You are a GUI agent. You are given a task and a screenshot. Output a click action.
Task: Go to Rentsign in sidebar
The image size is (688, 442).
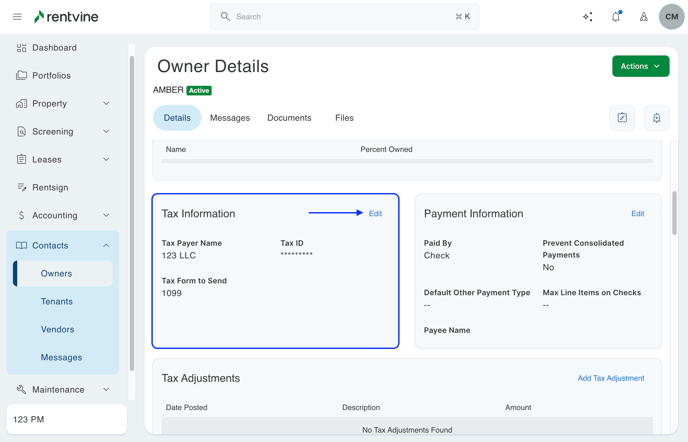pyautogui.click(x=50, y=187)
